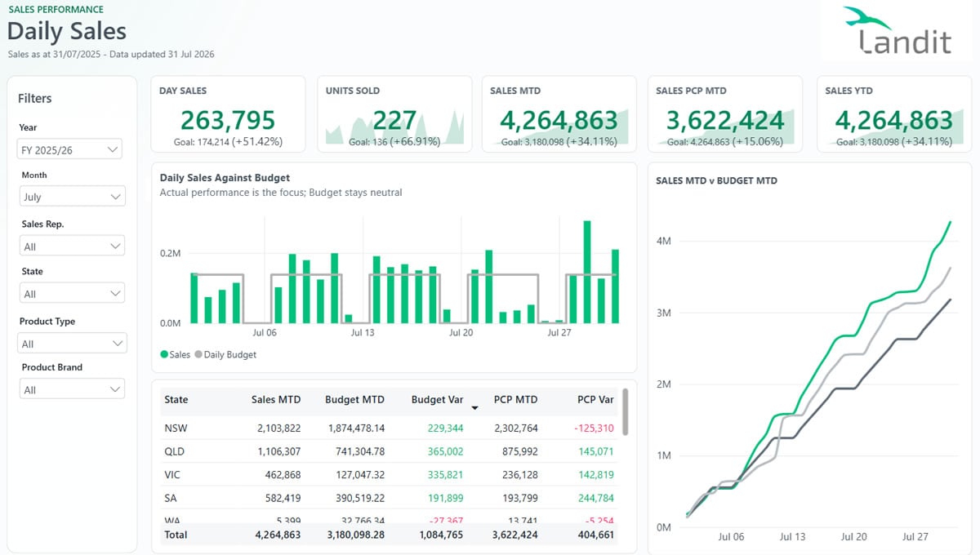Click the QLD row label

[176, 451]
